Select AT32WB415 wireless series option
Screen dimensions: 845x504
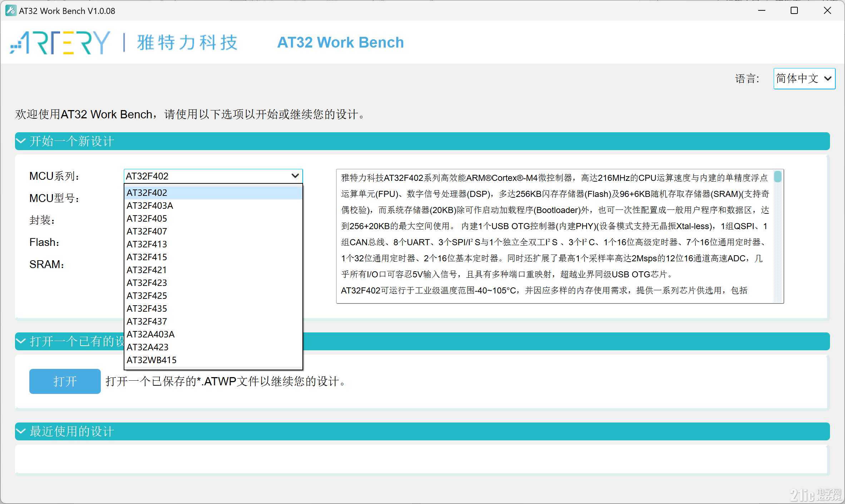(x=213, y=360)
